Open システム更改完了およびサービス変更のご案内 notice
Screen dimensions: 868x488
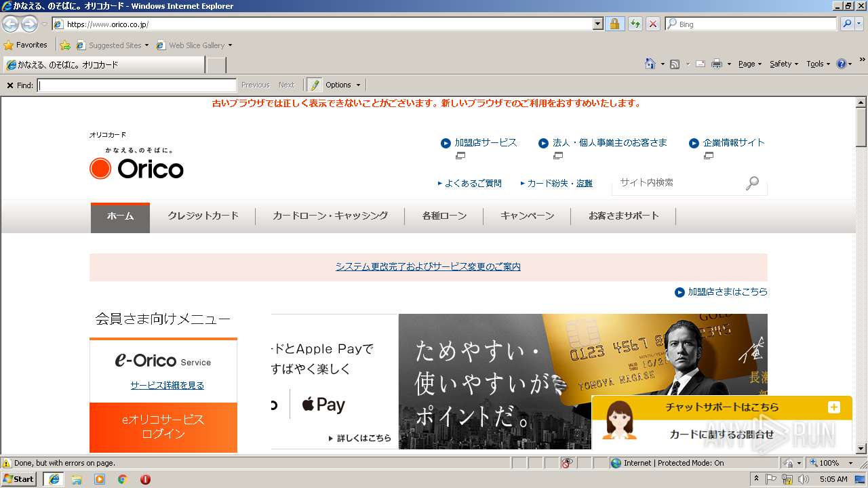click(x=428, y=267)
